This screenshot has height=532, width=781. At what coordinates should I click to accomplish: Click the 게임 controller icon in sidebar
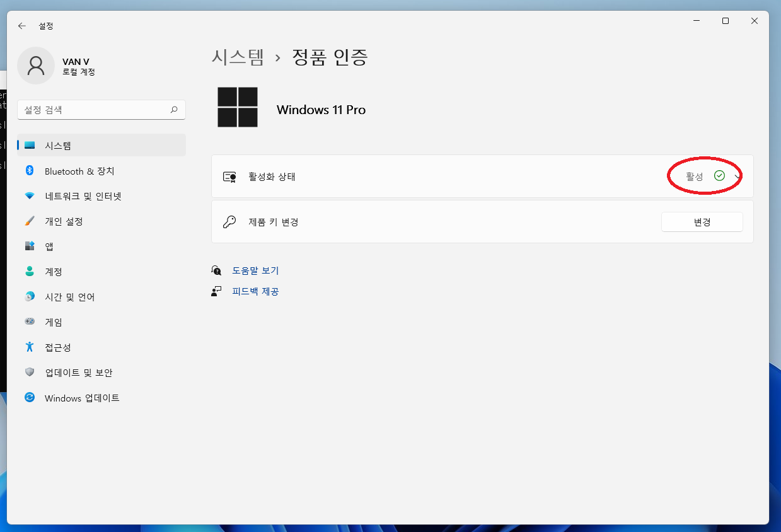pos(30,322)
